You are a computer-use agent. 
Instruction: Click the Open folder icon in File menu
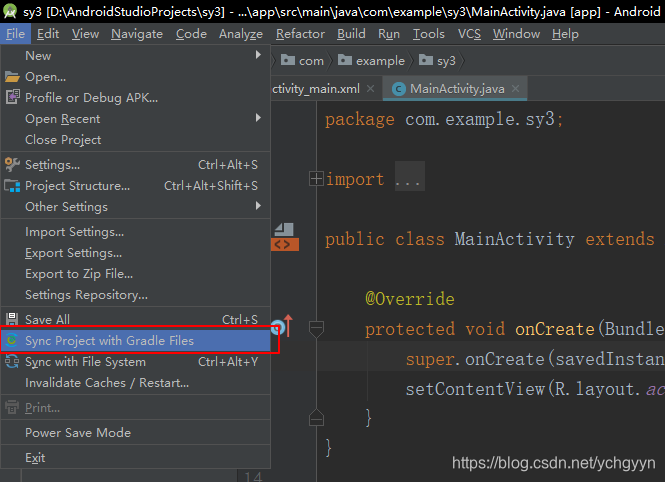pyautogui.click(x=12, y=77)
